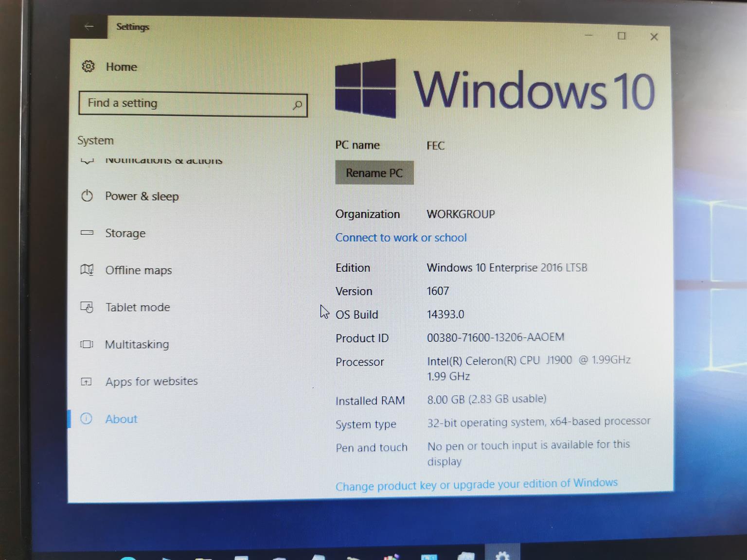747x560 pixels.
Task: Open the About settings page
Action: 121,419
